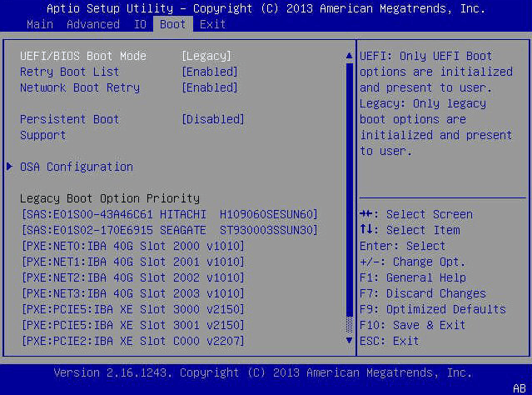Select the SEAGATE SAS boot option
This screenshot has height=395, width=532.
tap(169, 230)
